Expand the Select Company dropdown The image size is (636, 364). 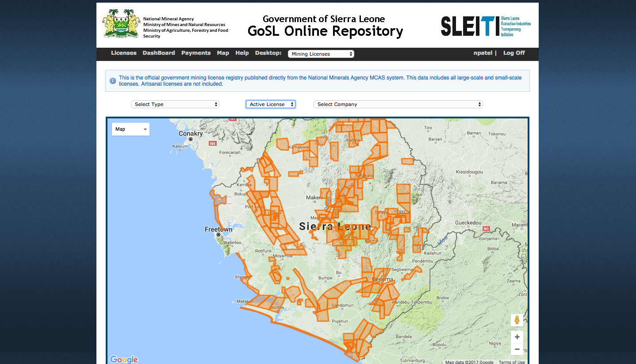tap(398, 104)
